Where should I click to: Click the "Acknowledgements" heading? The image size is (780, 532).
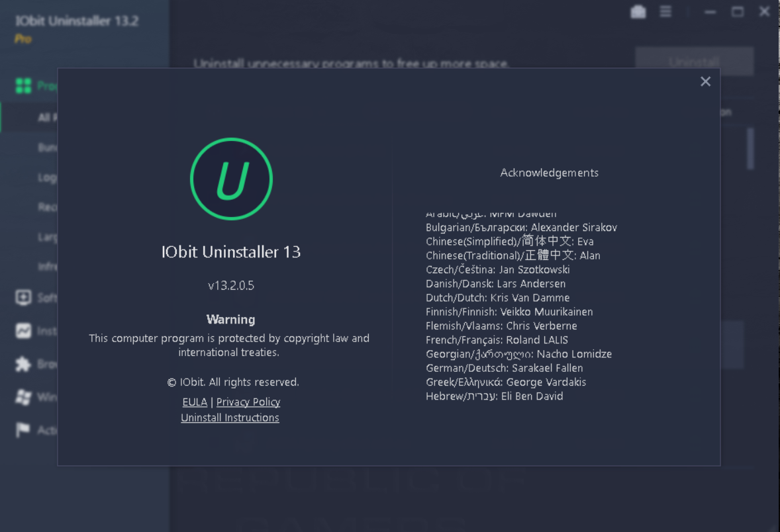(x=549, y=173)
